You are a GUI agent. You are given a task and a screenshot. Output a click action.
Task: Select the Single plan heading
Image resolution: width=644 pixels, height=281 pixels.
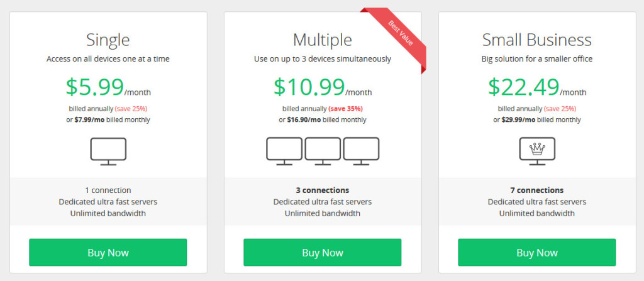click(108, 40)
